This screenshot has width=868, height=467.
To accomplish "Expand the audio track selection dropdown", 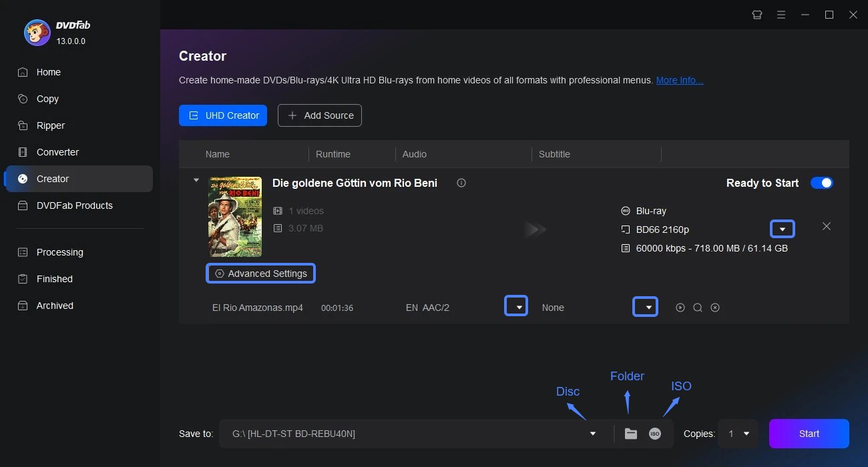I will point(516,305).
